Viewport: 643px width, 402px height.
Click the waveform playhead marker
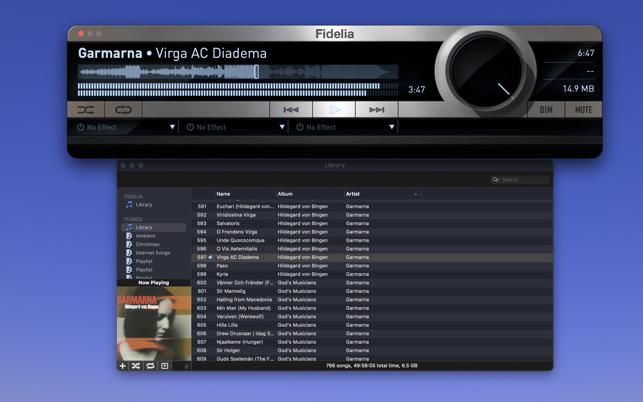[256, 72]
